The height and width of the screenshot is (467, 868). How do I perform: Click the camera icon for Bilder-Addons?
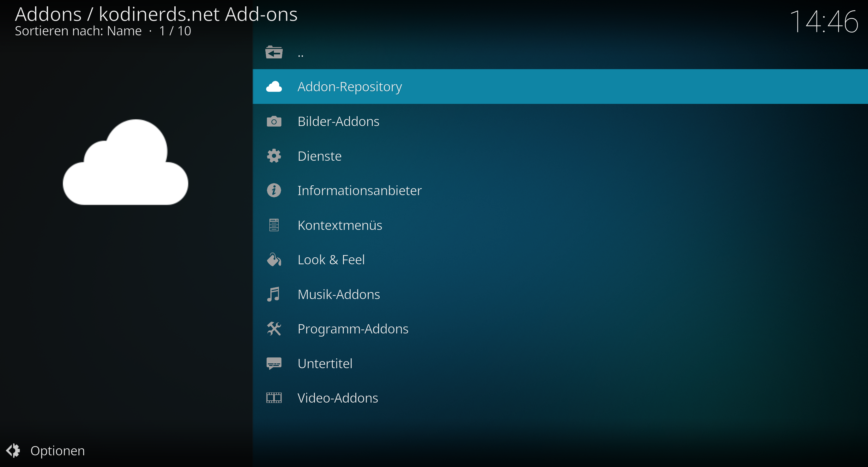click(x=274, y=121)
